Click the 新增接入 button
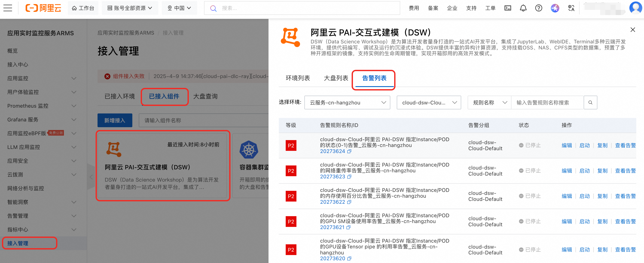The height and width of the screenshot is (263, 644). (x=114, y=121)
